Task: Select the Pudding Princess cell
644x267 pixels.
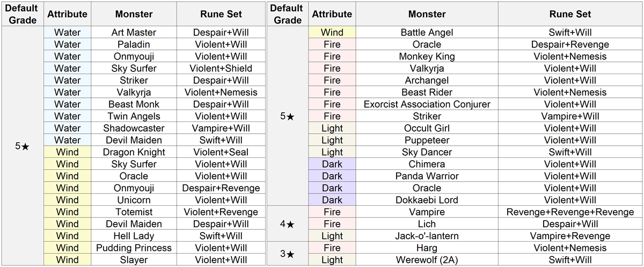Action: (x=134, y=248)
